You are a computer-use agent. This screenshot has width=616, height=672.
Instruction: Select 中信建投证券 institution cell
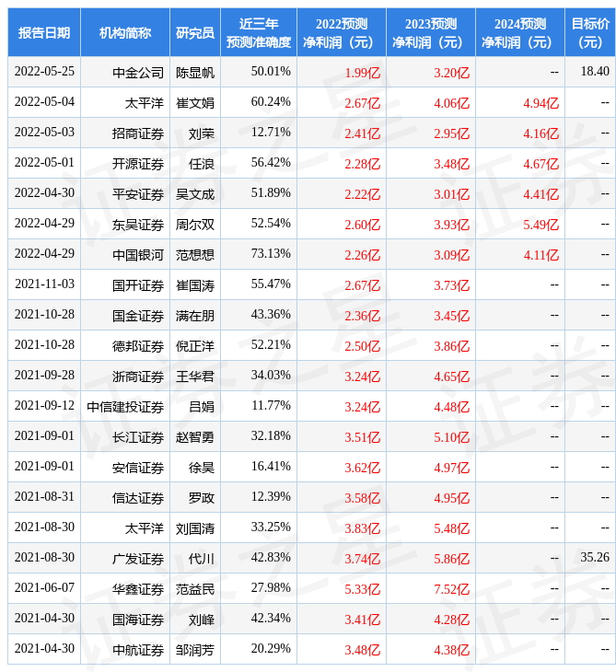pos(125,407)
